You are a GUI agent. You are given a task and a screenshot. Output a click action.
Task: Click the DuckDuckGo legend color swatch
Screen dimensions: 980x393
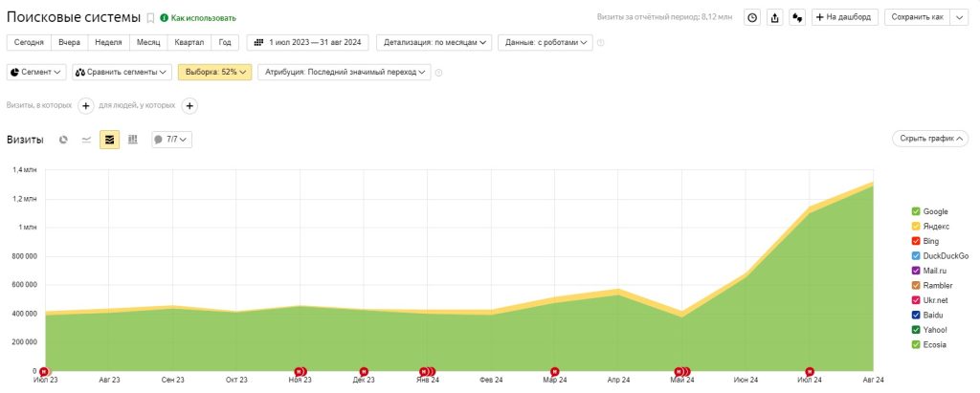pyautogui.click(x=916, y=255)
